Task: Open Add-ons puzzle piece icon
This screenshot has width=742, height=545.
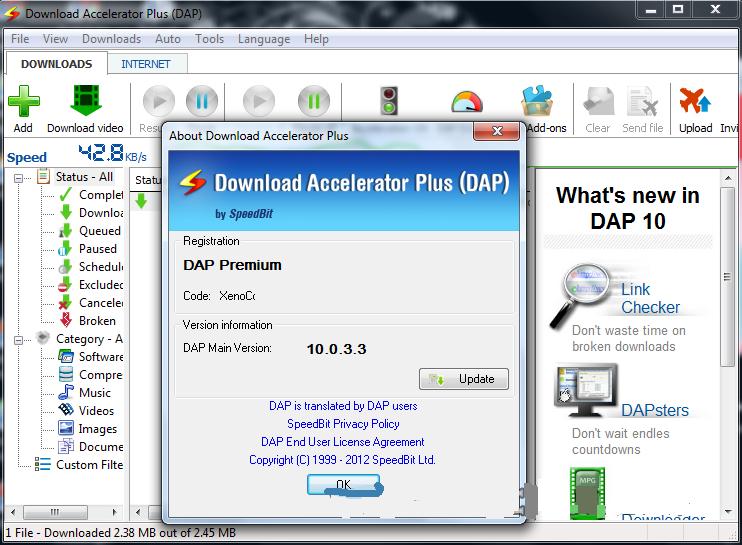Action: pyautogui.click(x=537, y=101)
